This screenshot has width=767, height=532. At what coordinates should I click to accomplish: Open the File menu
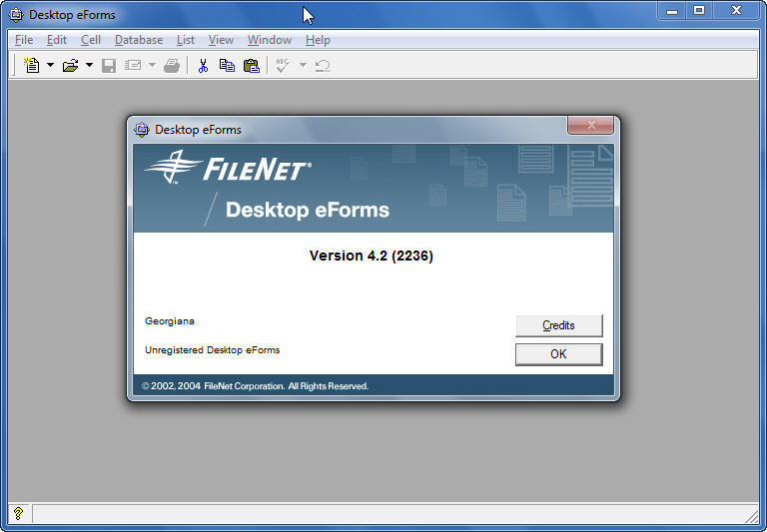coord(24,40)
